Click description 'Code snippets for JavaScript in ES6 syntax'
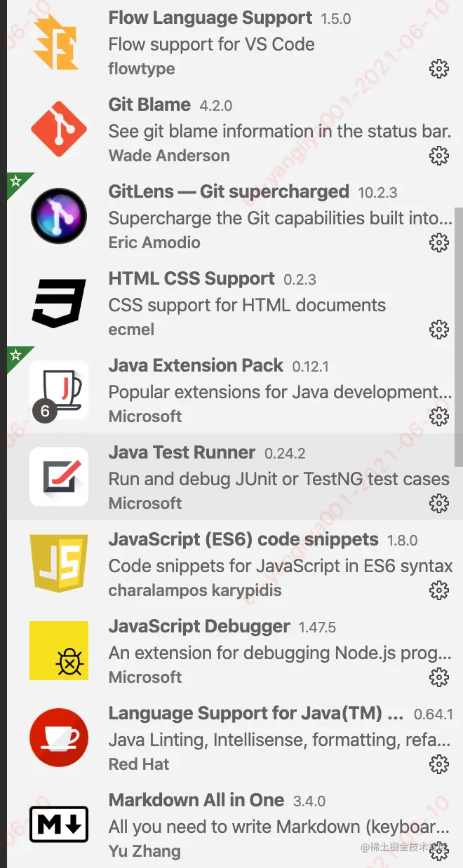463x868 pixels. pos(281,566)
